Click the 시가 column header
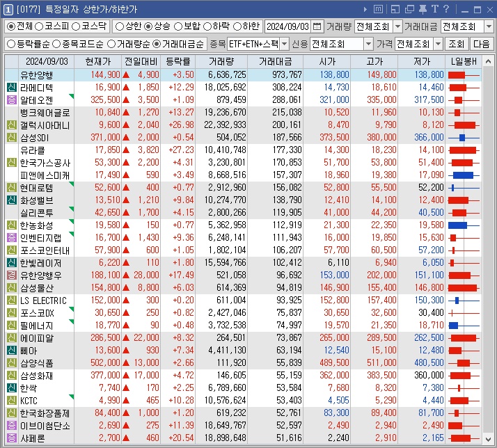Image resolution: width=497 pixels, height=448 pixels. 326,61
